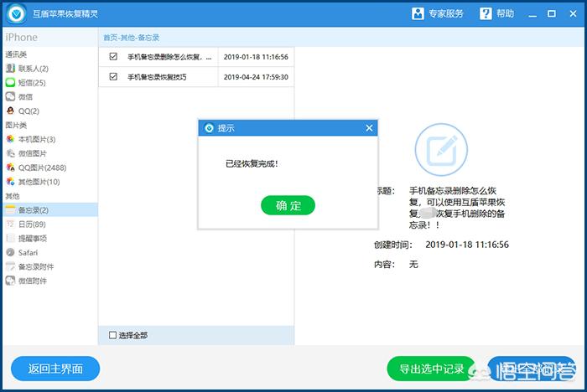Uncheck the 手机备忘录恢复技巧 row checkbox
Screen dimensions: 587x392
[113, 77]
